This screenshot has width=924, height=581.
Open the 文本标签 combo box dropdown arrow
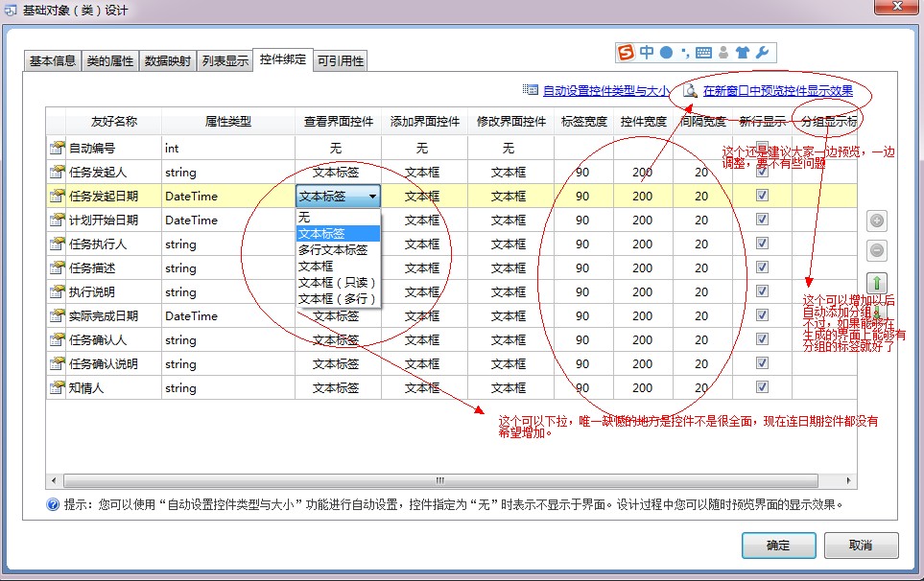372,197
